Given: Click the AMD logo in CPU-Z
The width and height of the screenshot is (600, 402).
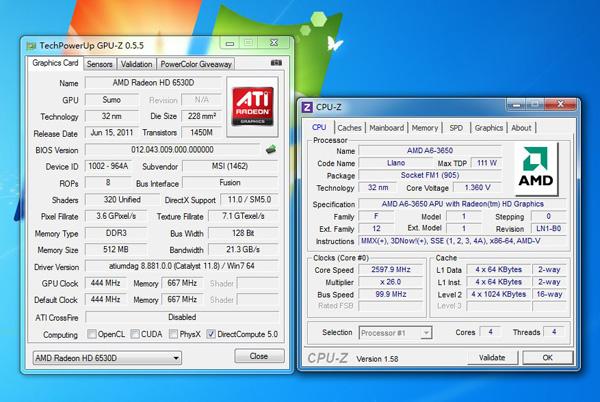Looking at the screenshot, I should 536,168.
